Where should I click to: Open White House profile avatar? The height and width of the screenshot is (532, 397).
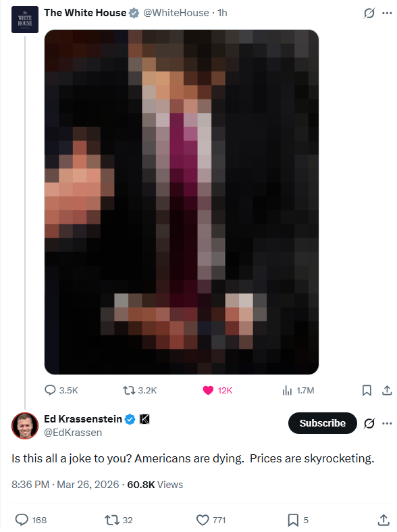point(25,20)
